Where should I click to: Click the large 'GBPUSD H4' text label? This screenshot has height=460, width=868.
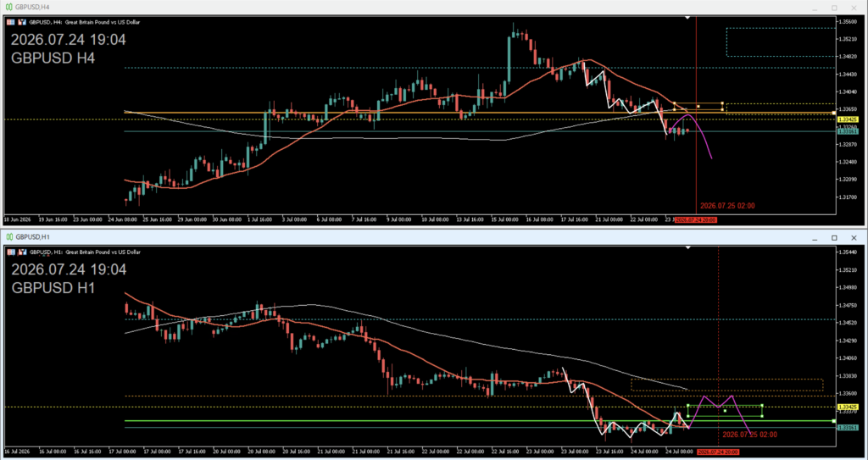point(53,58)
